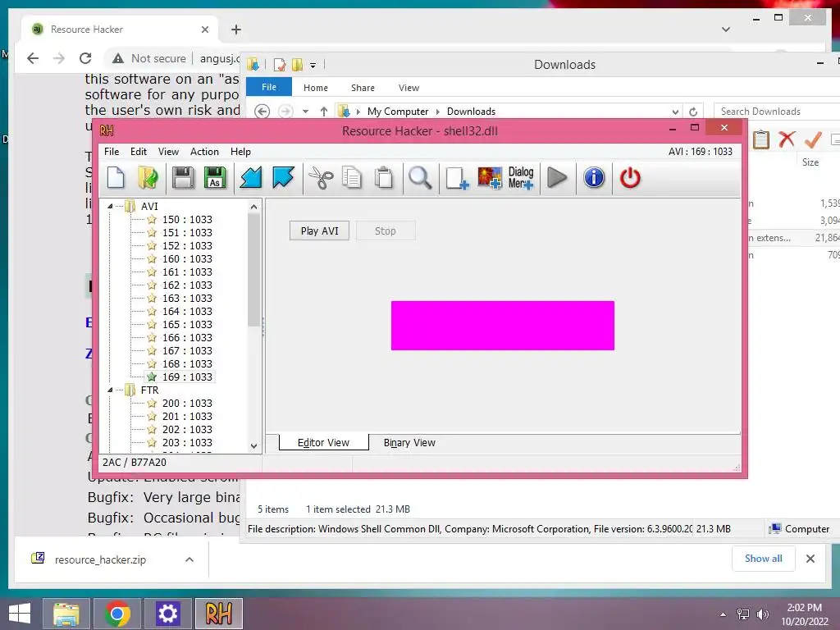The width and height of the screenshot is (840, 630).
Task: Compile script with green play arrow
Action: pos(557,178)
